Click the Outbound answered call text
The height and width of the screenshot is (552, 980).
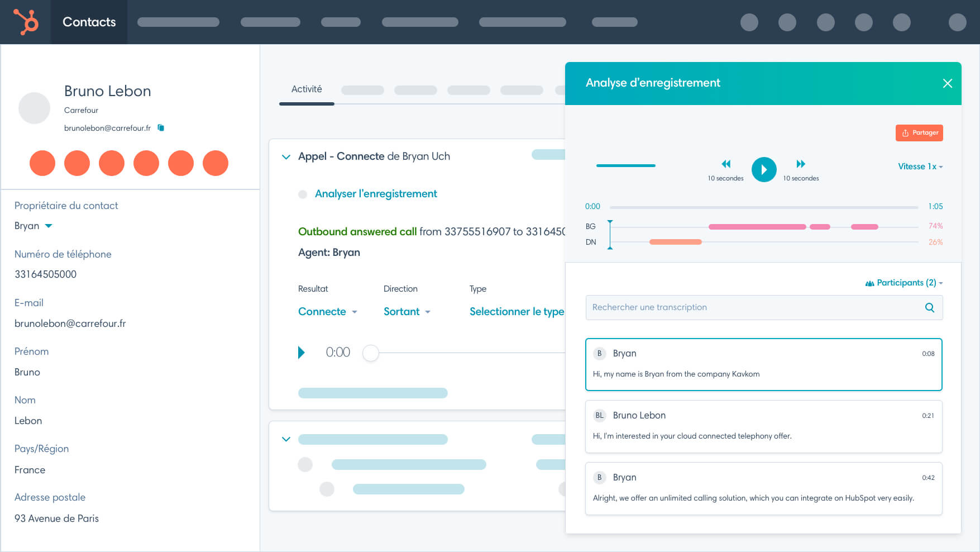357,231
